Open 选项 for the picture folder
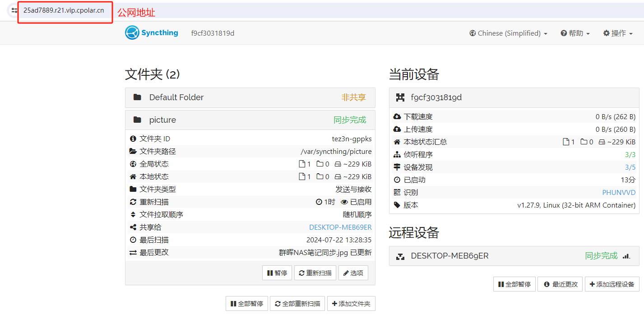The image size is (644, 324). click(x=353, y=273)
